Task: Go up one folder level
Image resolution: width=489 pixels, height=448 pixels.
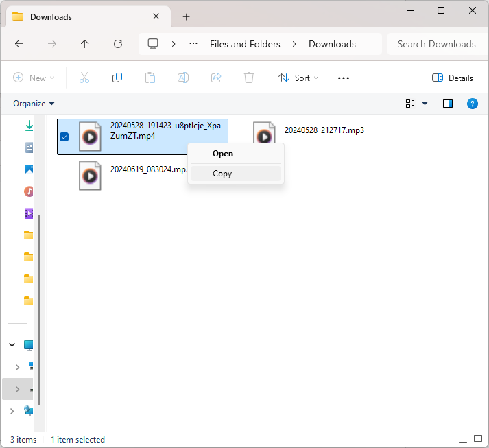Action: (x=85, y=44)
